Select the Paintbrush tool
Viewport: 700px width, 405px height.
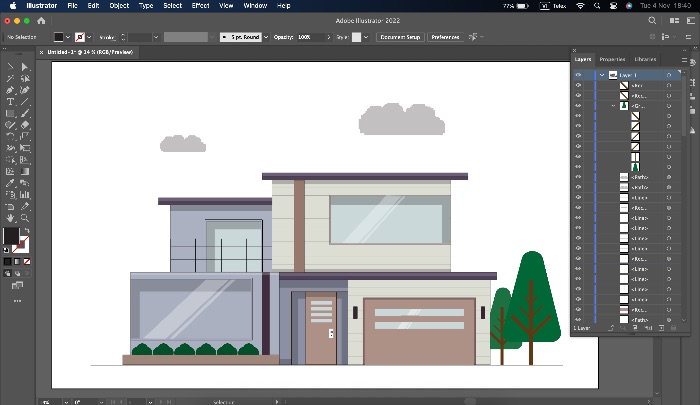pos(25,113)
